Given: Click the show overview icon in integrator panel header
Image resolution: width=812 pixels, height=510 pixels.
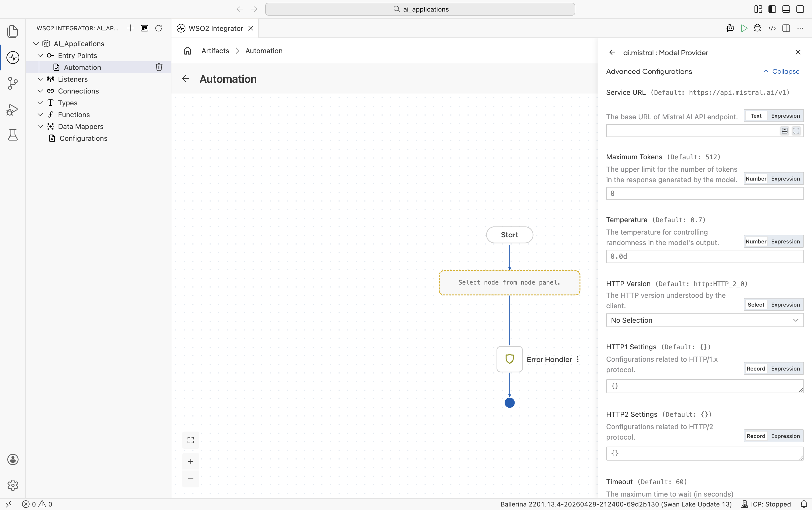Looking at the screenshot, I should 144,28.
